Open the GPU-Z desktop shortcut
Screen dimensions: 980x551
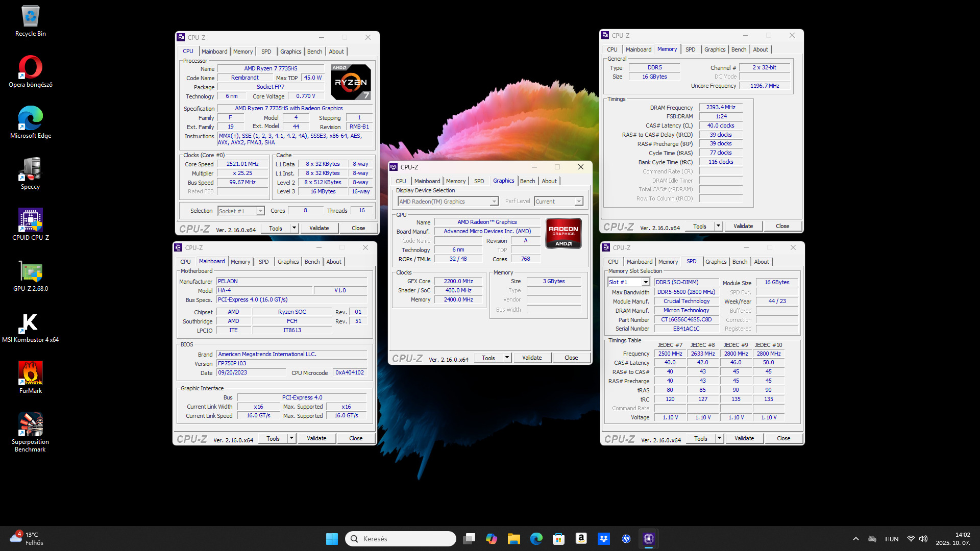pos(31,276)
